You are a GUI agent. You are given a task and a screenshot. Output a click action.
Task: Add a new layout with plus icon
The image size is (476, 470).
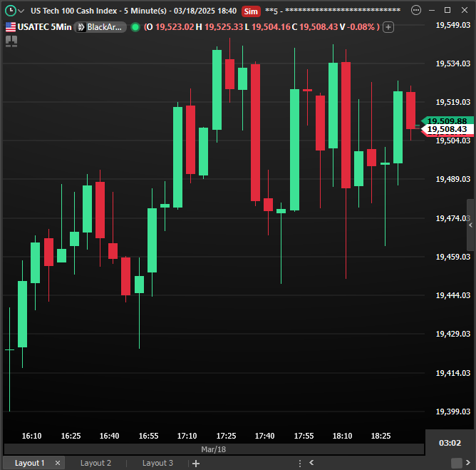click(196, 463)
